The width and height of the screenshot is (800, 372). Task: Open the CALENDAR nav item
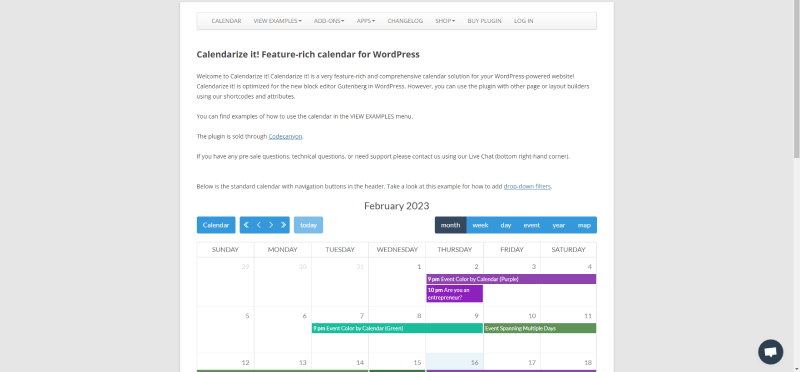click(227, 21)
